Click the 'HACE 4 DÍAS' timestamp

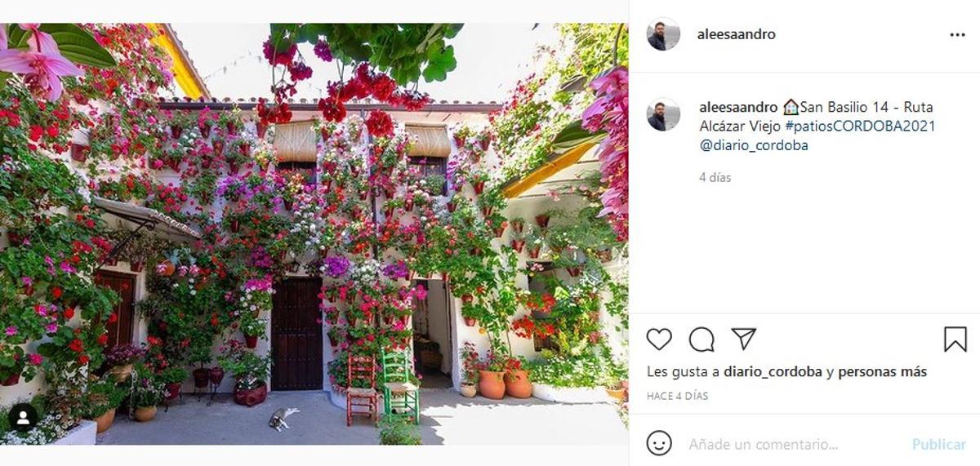(x=677, y=396)
